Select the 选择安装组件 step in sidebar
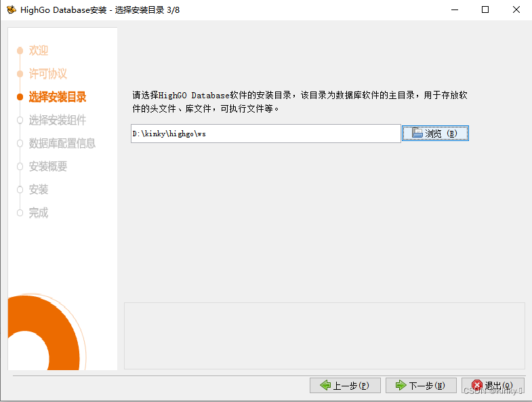This screenshot has width=532, height=402. pos(58,120)
